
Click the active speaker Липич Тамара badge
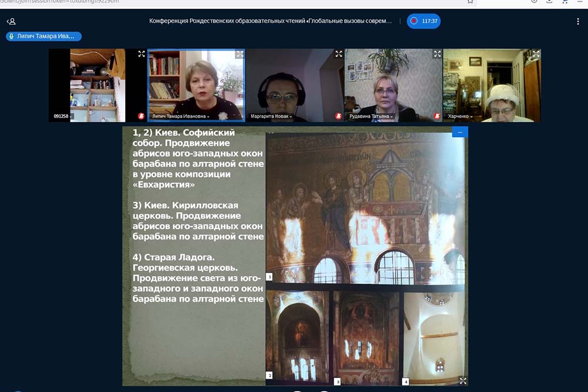44,36
